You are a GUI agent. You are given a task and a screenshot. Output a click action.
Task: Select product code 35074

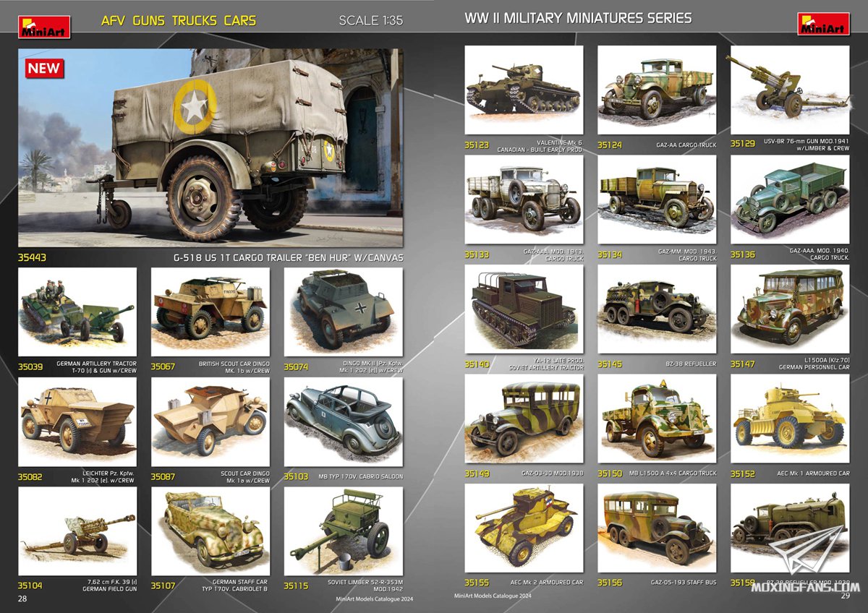[296, 366]
